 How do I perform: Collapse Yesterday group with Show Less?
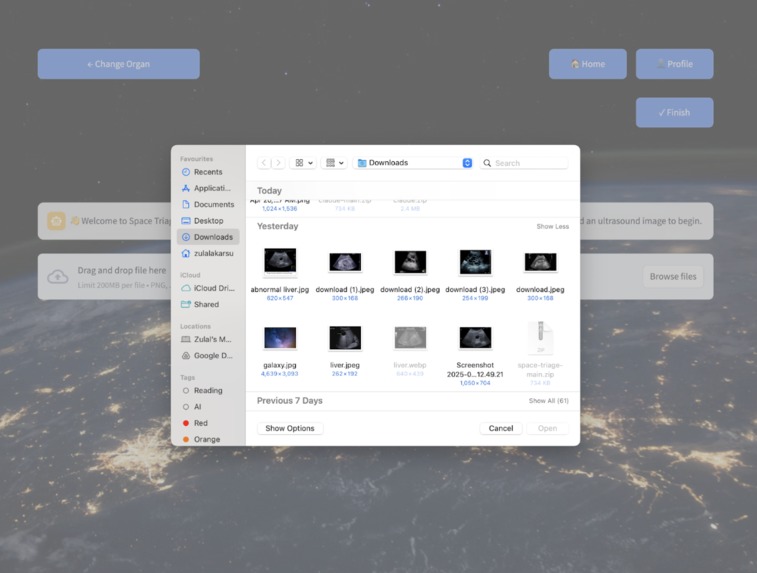click(552, 226)
